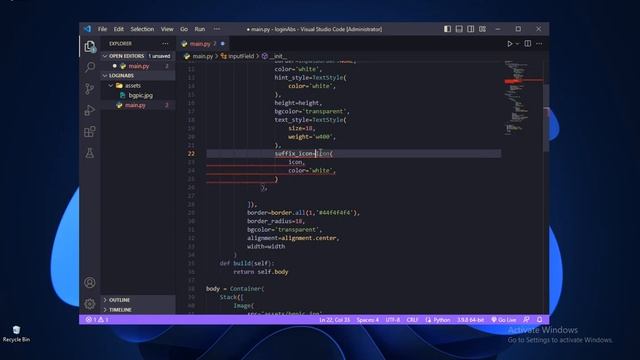Open the Manage gear icon
This screenshot has width=640, height=360.
click(90, 304)
